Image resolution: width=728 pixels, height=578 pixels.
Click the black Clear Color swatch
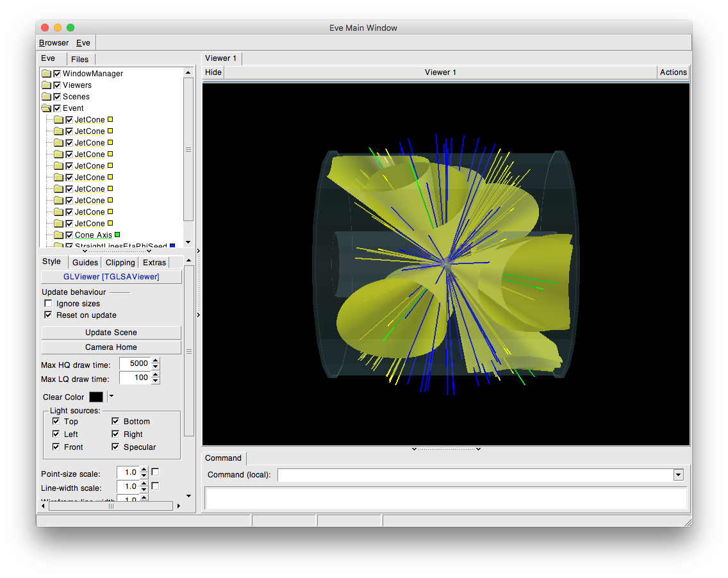pos(96,397)
